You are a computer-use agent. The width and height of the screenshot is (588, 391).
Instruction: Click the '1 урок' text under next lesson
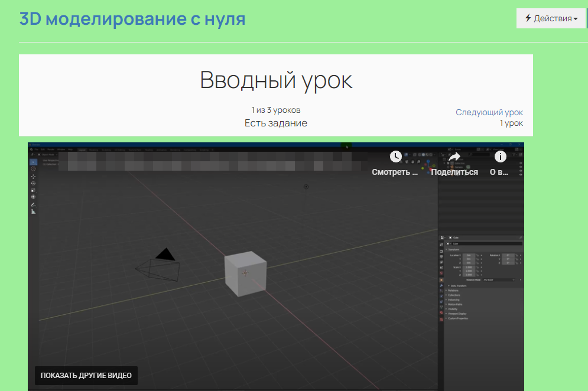pyautogui.click(x=511, y=123)
